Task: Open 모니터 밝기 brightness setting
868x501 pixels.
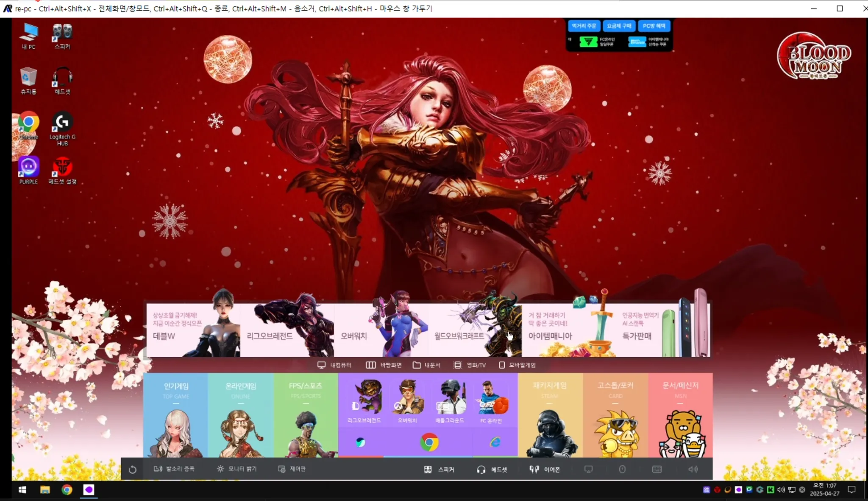Action: tap(236, 469)
